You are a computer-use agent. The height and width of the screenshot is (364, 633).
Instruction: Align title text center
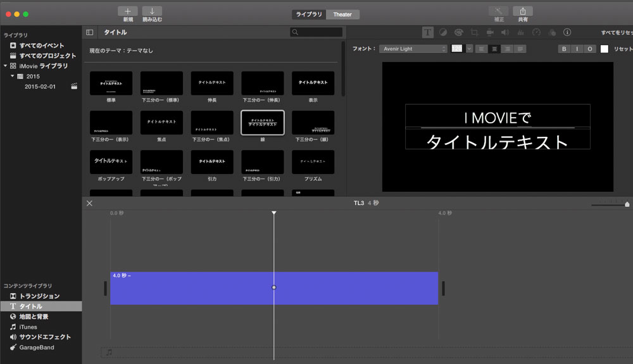494,49
